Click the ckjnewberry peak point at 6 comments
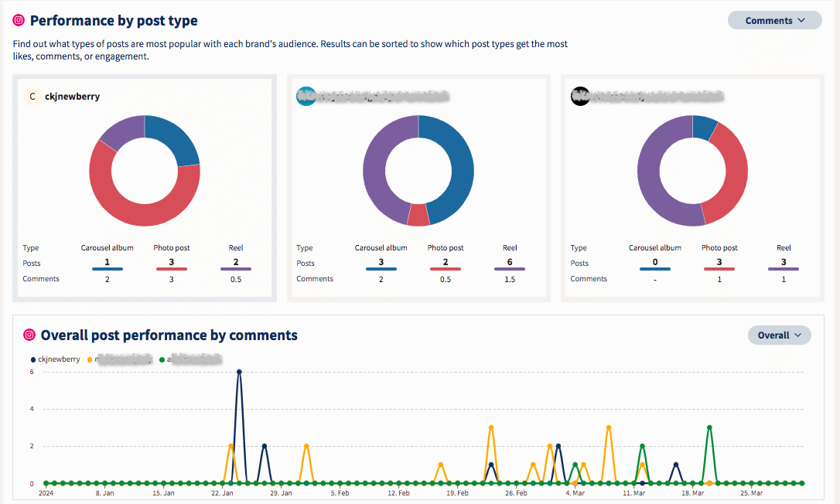This screenshot has width=840, height=504. pyautogui.click(x=239, y=372)
